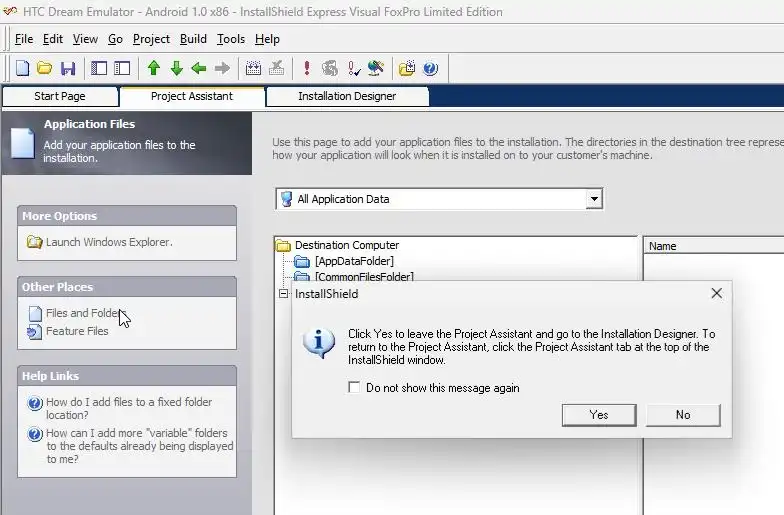Click the Save floppy disk icon
Image resolution: width=784 pixels, height=515 pixels.
68,68
